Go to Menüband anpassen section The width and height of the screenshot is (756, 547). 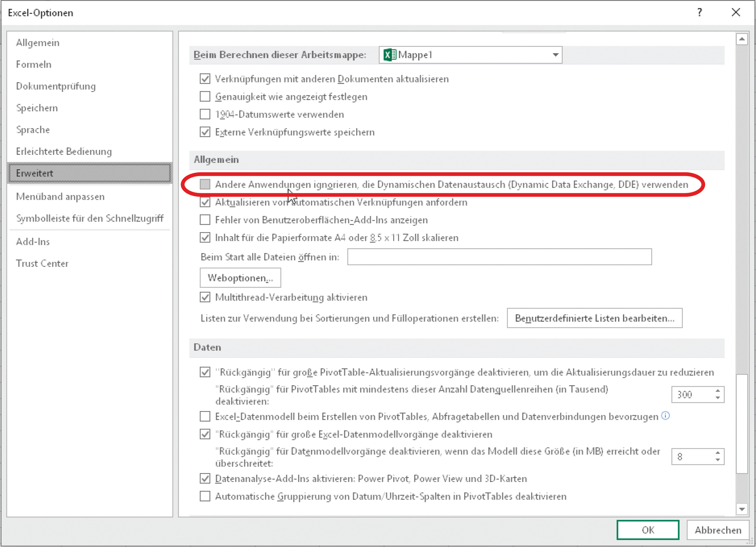pos(60,197)
